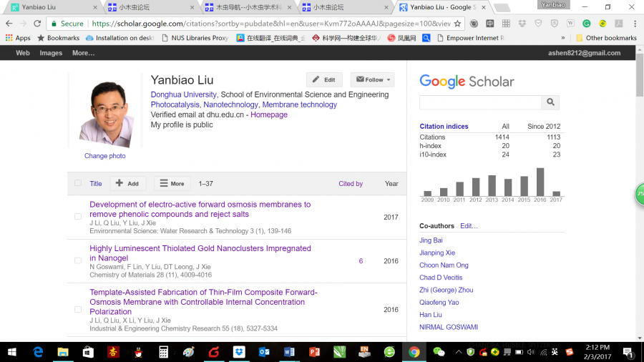Sort articles by Title column header

[96, 183]
